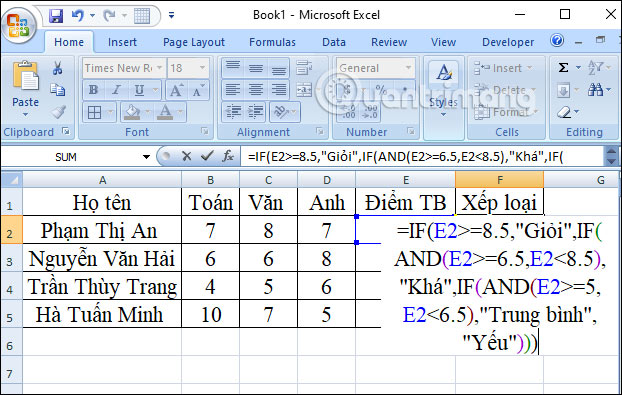Viewport: 622px width, 395px height.
Task: Open text Orientation options
Action: [x=280, y=112]
